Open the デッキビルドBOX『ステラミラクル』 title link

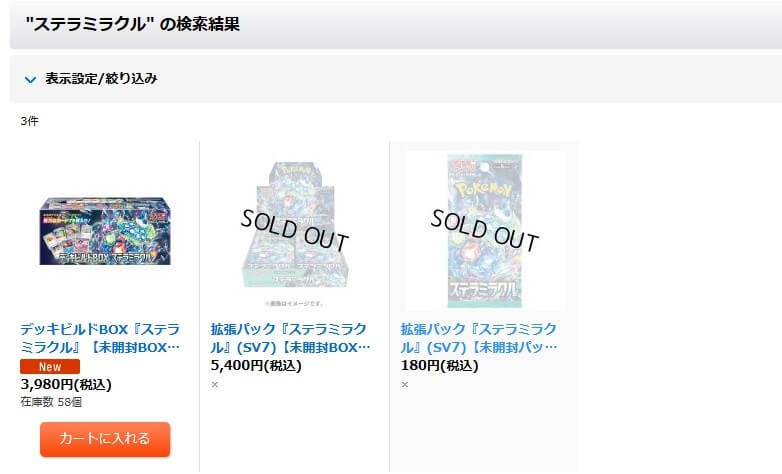click(100, 338)
